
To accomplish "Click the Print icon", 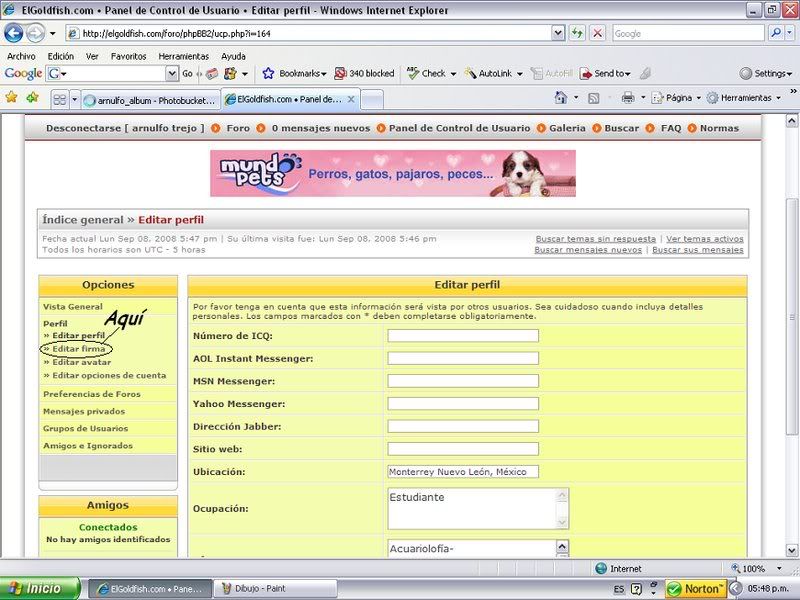I will pyautogui.click(x=628, y=97).
